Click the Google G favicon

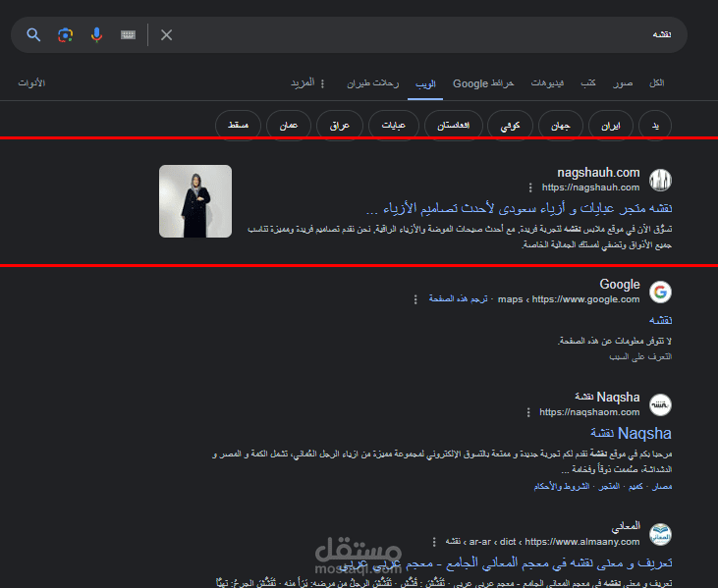tap(660, 292)
